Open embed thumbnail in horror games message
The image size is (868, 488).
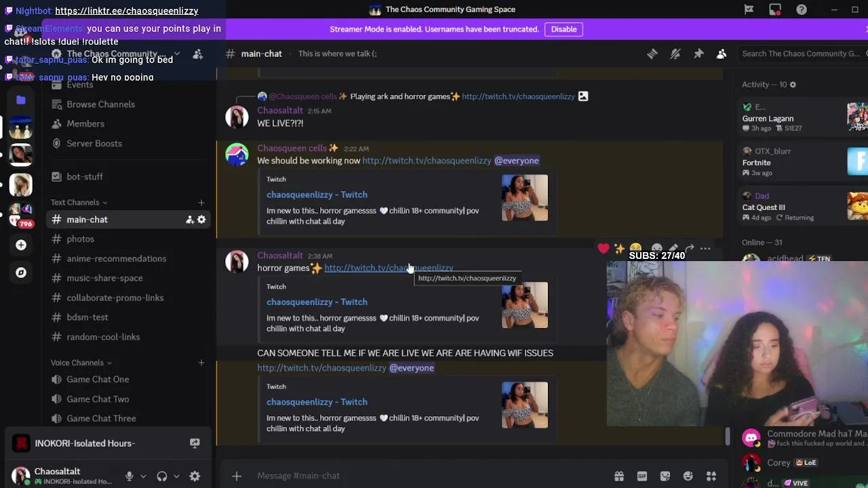(525, 305)
